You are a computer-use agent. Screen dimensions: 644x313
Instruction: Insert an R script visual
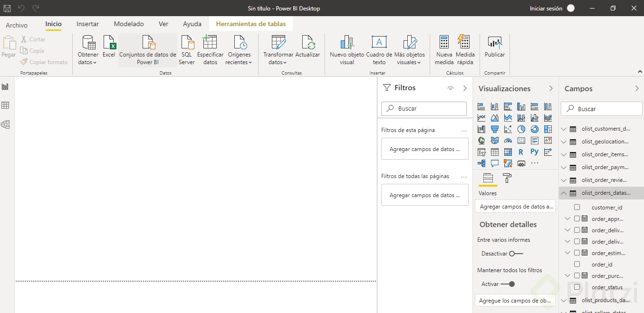[521, 152]
